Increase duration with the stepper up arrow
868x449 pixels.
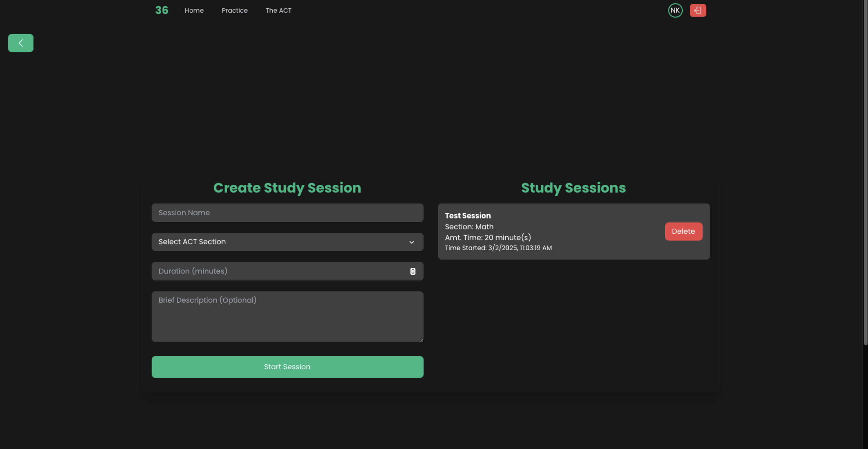[x=413, y=270]
